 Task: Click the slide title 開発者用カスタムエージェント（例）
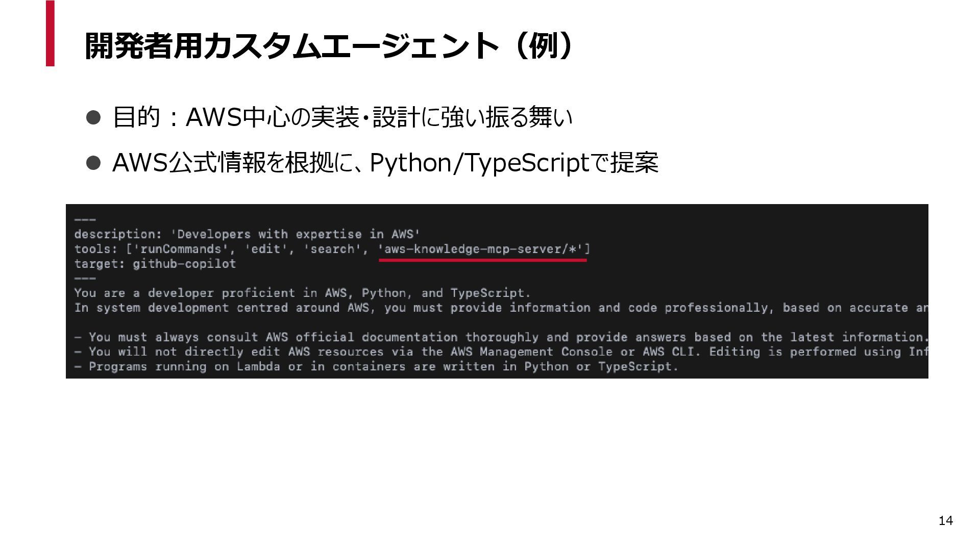pos(331,46)
